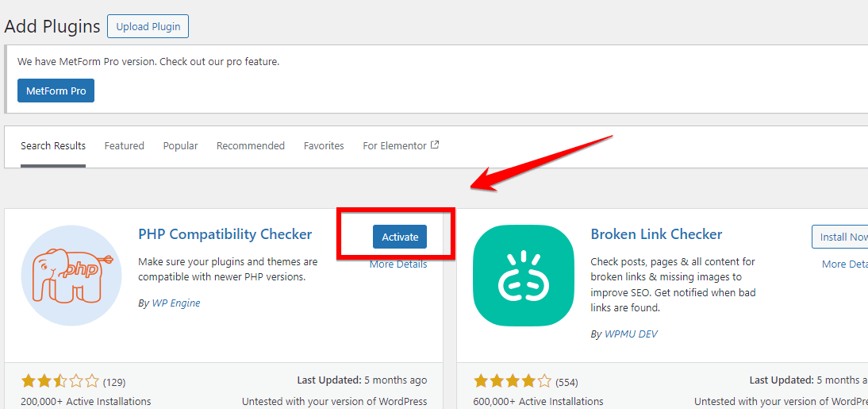The image size is (868, 409).
Task: View More Details for PHP Compatibility Checker
Action: pos(398,264)
